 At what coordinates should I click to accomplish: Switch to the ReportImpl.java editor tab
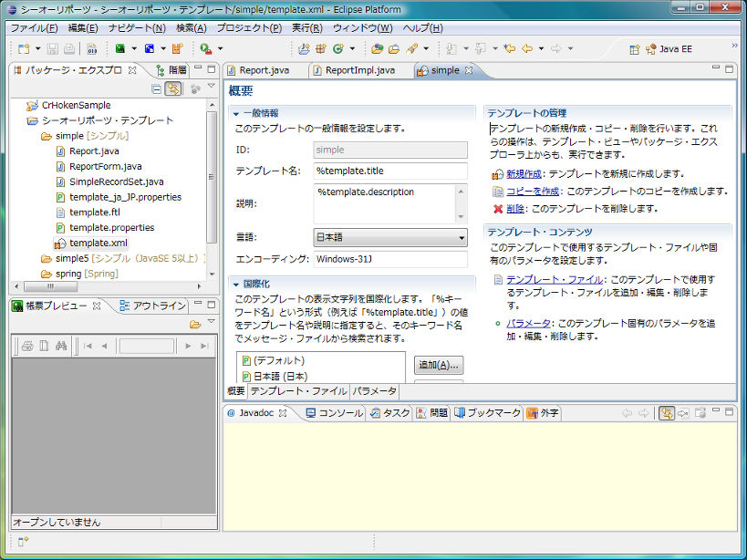pos(359,70)
